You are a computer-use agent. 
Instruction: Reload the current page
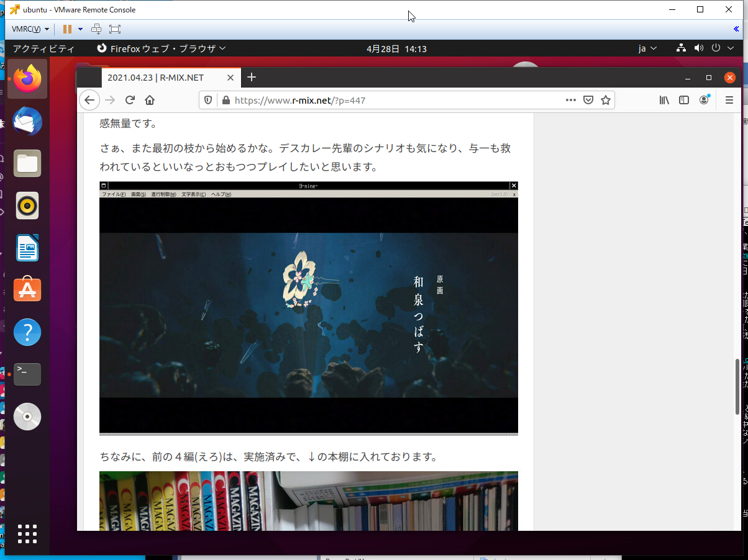coord(130,100)
